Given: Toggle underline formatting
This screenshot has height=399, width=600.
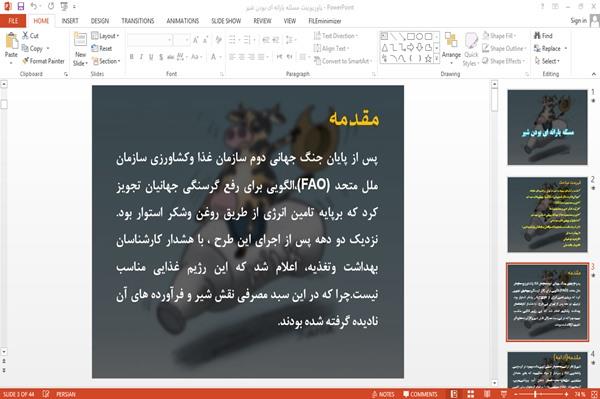Looking at the screenshot, I should coord(151,57).
